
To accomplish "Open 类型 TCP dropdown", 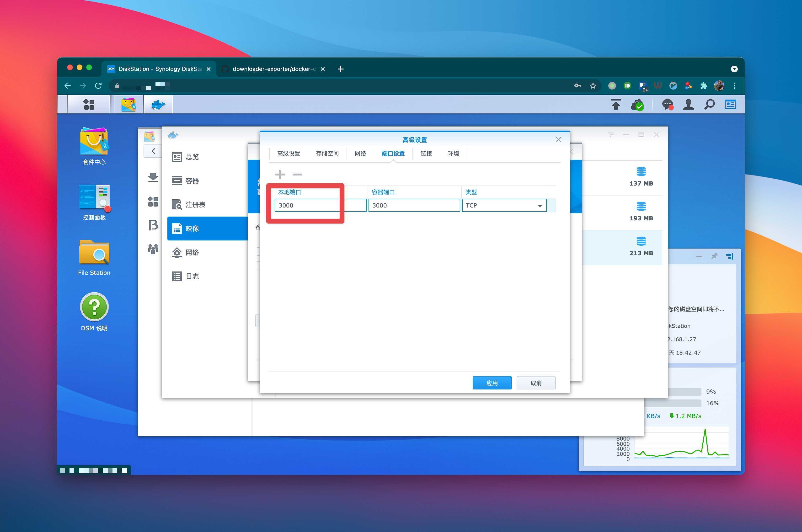I will coord(504,205).
